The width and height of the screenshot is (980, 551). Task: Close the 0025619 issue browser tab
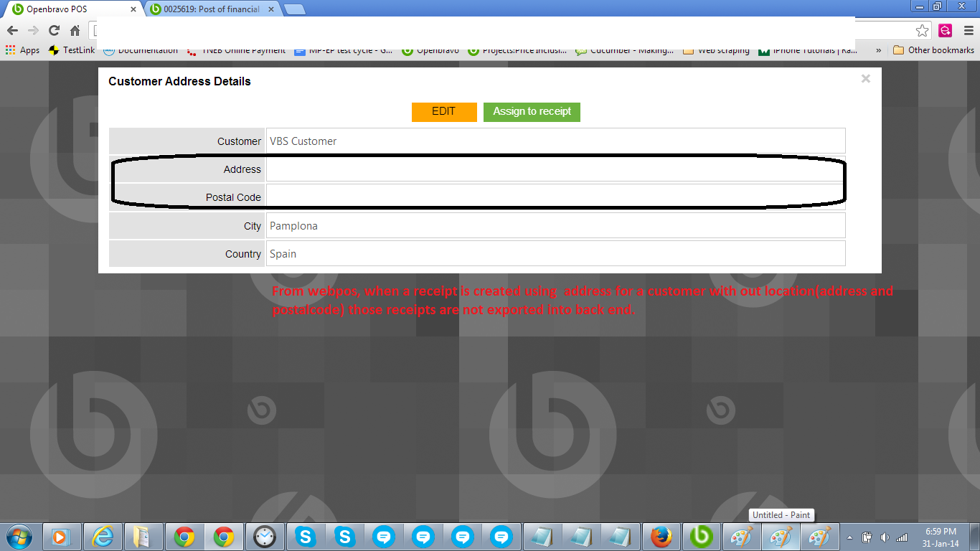272,9
